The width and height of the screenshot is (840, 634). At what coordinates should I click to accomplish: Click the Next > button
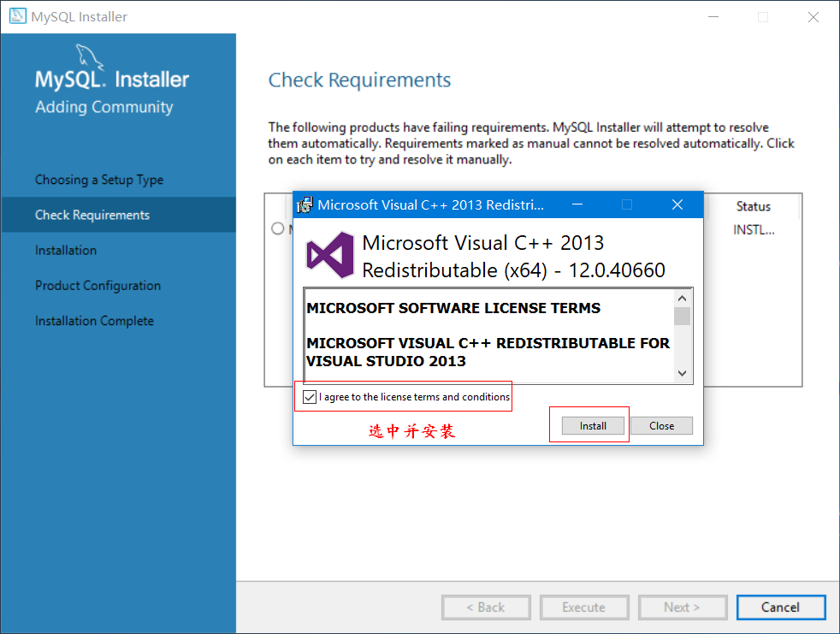pos(682,607)
